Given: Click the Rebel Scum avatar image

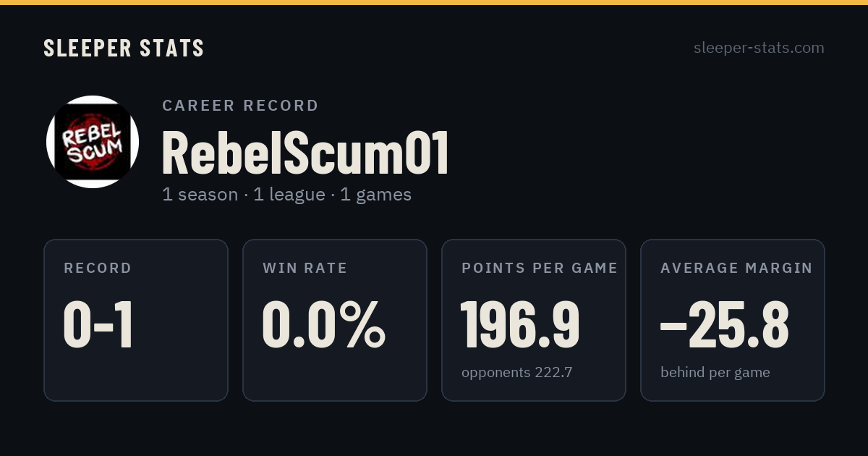Looking at the screenshot, I should tap(93, 142).
